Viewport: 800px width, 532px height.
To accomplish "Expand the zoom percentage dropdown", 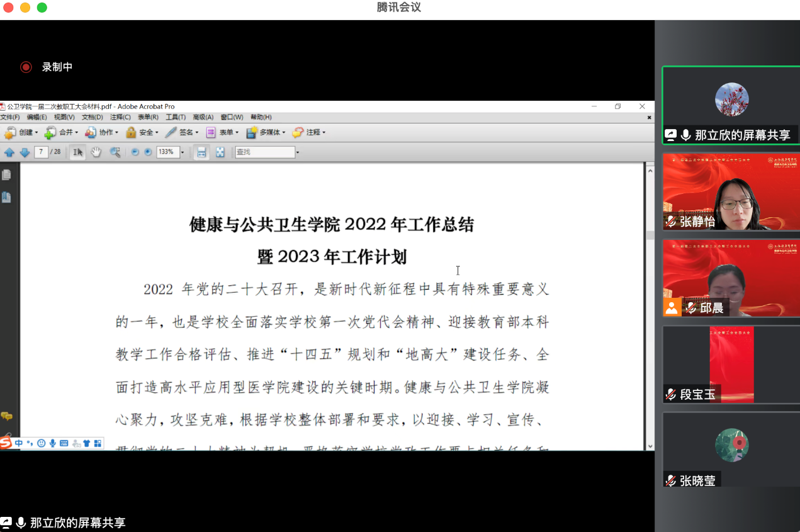I will (x=183, y=152).
